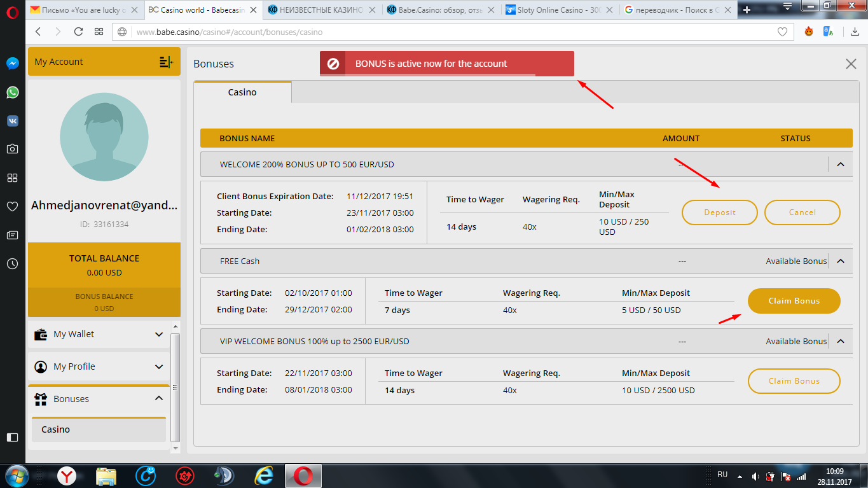Cancel the Welcome 200% bonus
This screenshot has height=488, width=868.
click(802, 213)
